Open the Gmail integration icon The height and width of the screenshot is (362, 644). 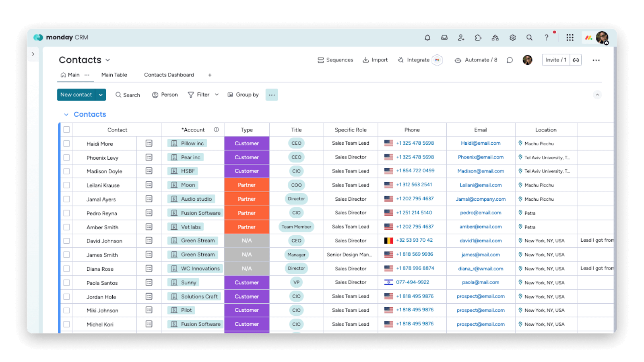[x=437, y=60]
